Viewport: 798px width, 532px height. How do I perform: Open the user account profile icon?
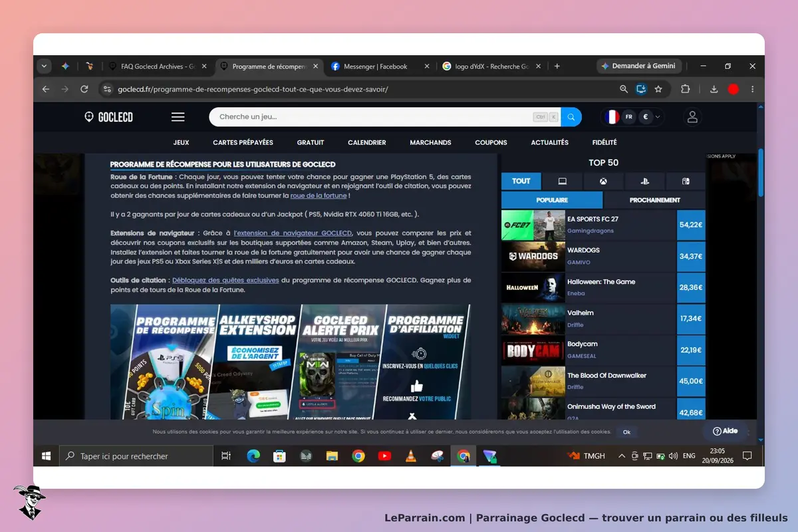[x=692, y=117]
